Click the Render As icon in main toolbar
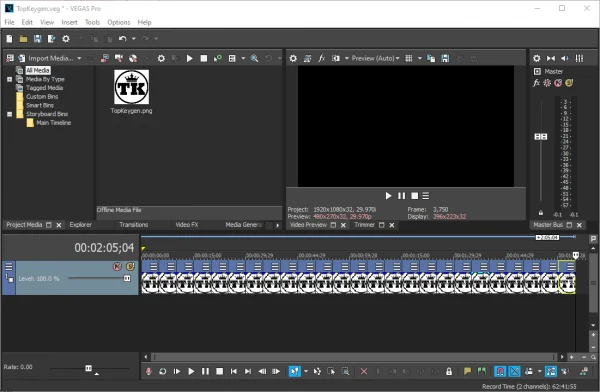This screenshot has width=600, height=392. click(x=51, y=39)
